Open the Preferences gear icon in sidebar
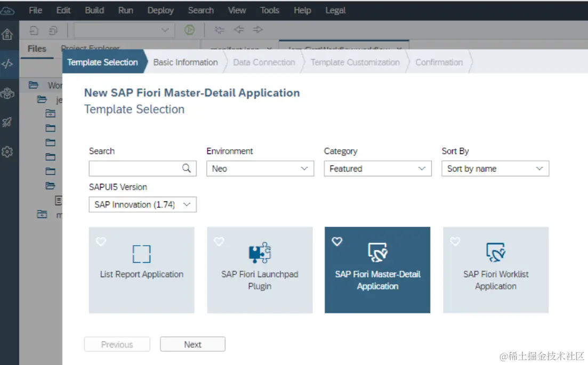 (7, 152)
